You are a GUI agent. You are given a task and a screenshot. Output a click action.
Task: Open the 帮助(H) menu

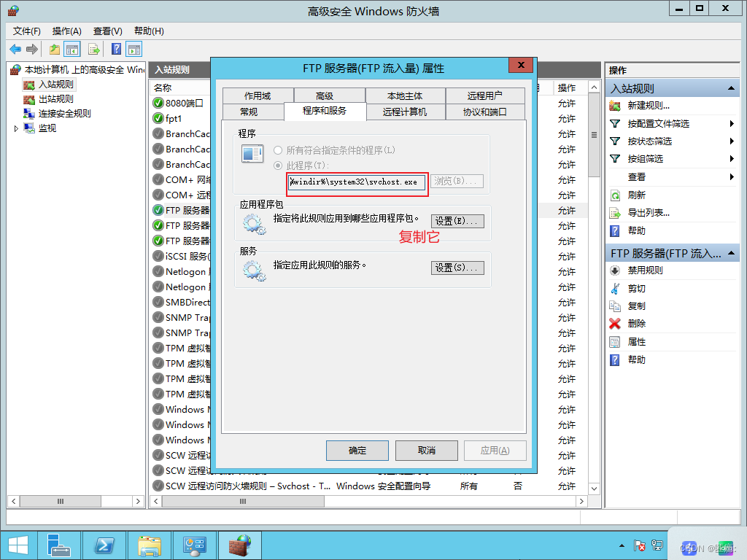pyautogui.click(x=149, y=31)
